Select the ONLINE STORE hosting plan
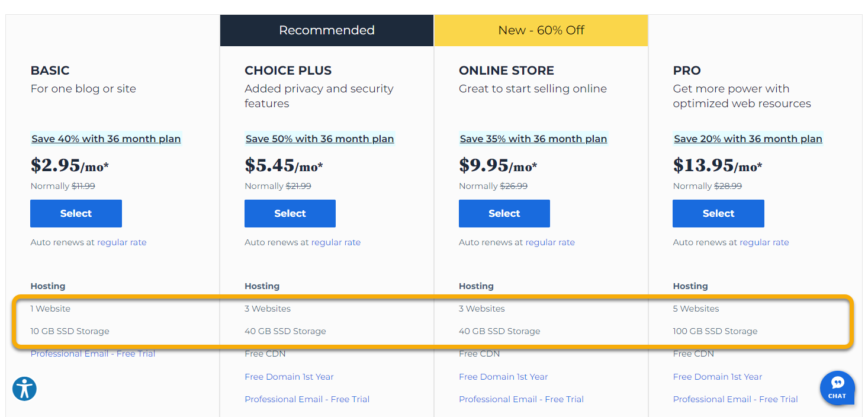Image resolution: width=868 pixels, height=417 pixels. [504, 213]
